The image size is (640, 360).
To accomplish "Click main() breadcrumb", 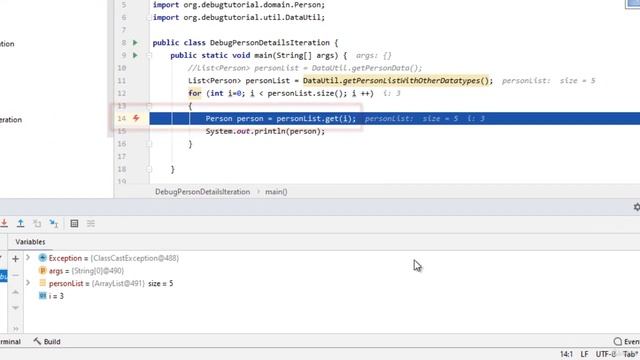I will 276,192.
